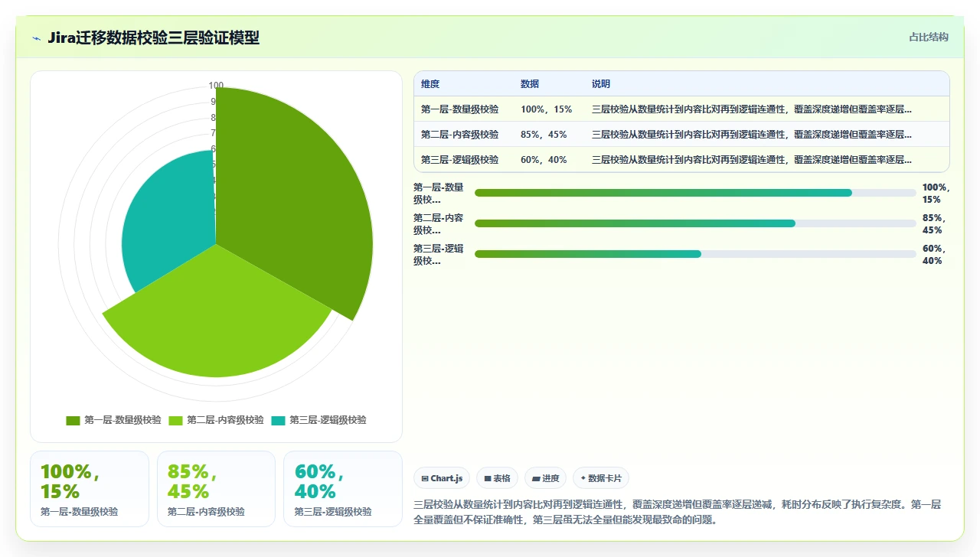Toggle the teal 第三层-逻辑级校验 legend swatch
This screenshot has height=557, width=980.
click(x=278, y=420)
